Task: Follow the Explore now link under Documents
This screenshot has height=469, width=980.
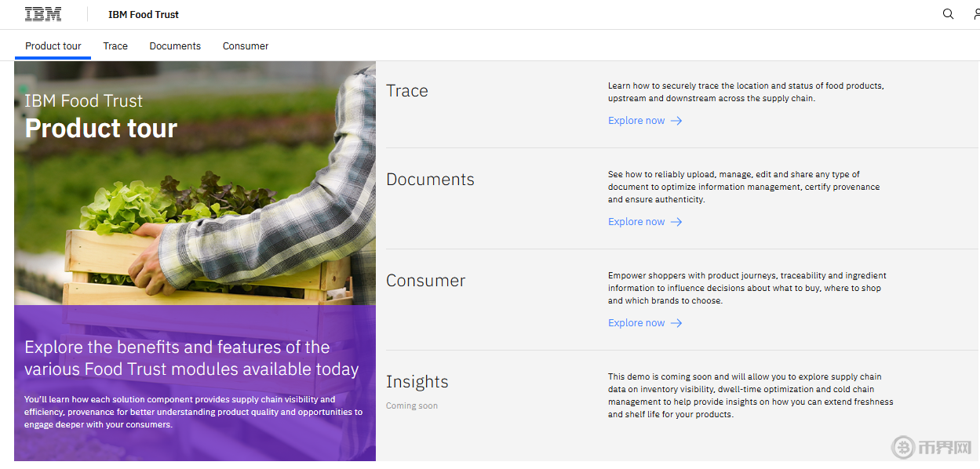Action: click(x=636, y=222)
